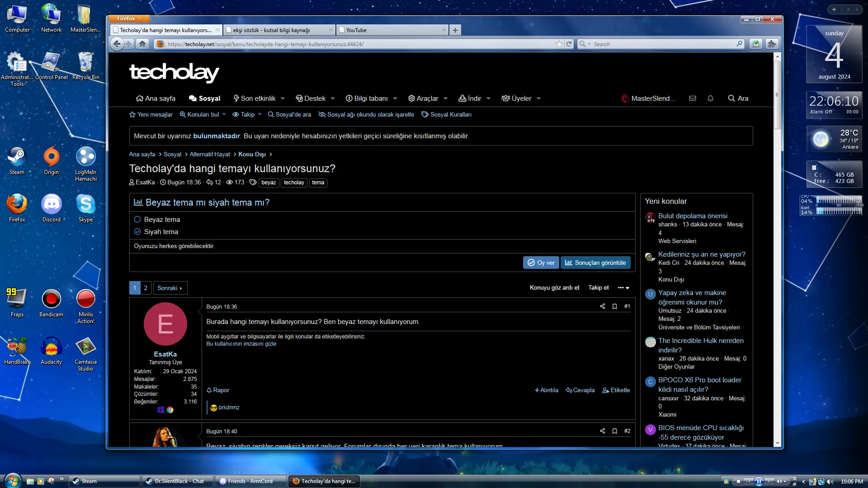Viewport: 868px width, 488px height.
Task: Open the orange Firefox menu button
Action: click(129, 19)
